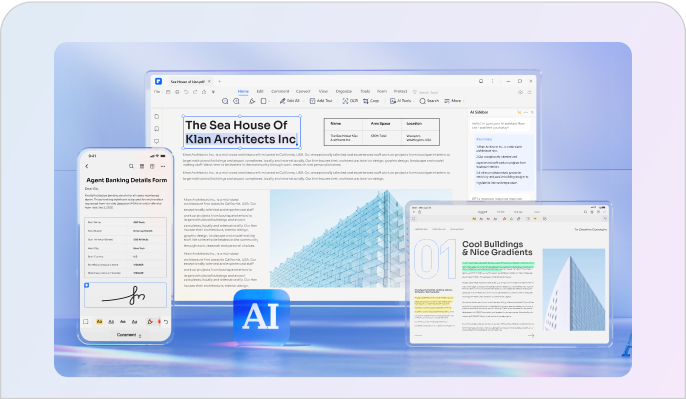686x399 pixels.
Task: Click the OCR tool in the toolbar
Action: 350,101
